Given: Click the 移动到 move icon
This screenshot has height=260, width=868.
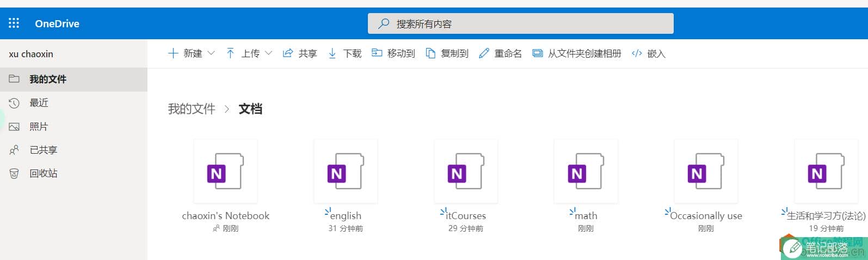Looking at the screenshot, I should coord(377,53).
